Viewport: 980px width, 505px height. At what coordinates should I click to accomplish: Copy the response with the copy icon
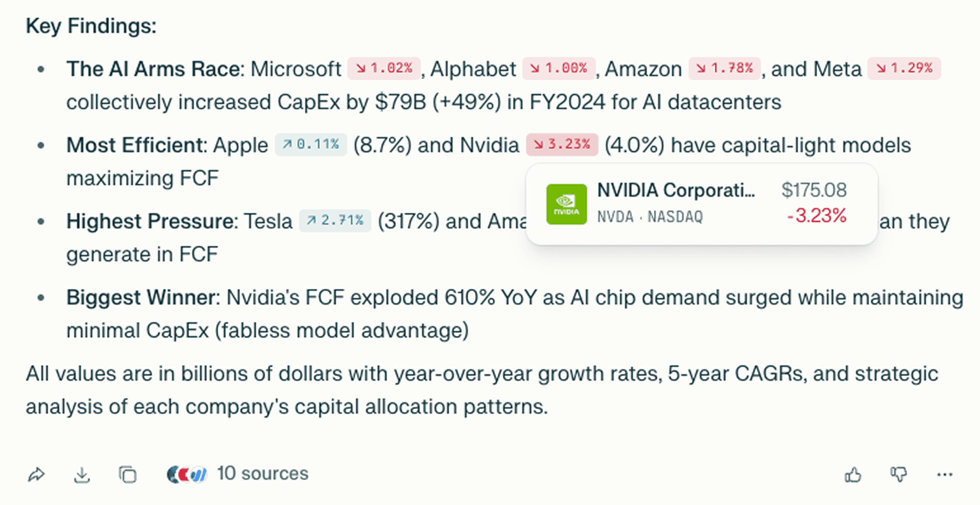127,474
